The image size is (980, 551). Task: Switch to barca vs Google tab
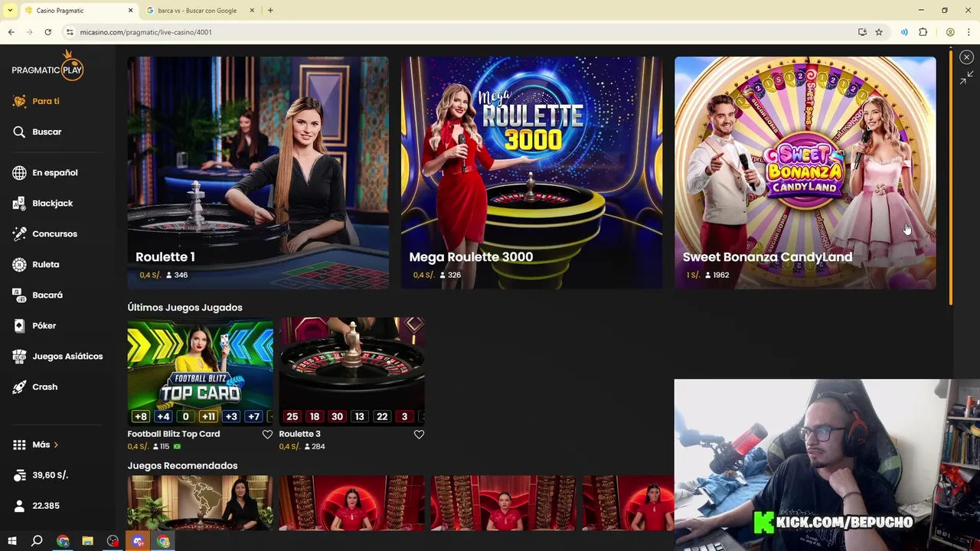(x=199, y=11)
